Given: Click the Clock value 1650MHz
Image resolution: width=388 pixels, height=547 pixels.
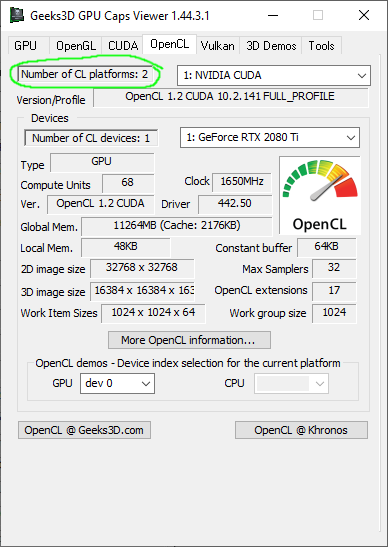Looking at the screenshot, I should coord(241,182).
